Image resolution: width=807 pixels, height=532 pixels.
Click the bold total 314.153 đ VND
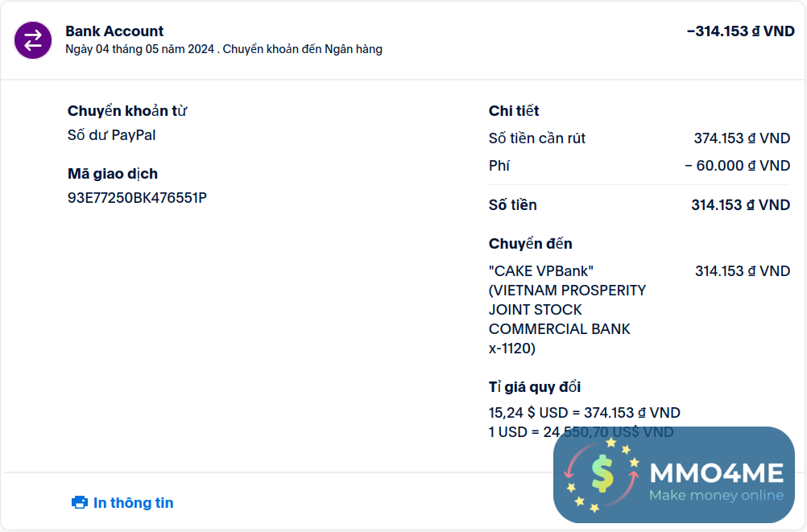click(740, 205)
